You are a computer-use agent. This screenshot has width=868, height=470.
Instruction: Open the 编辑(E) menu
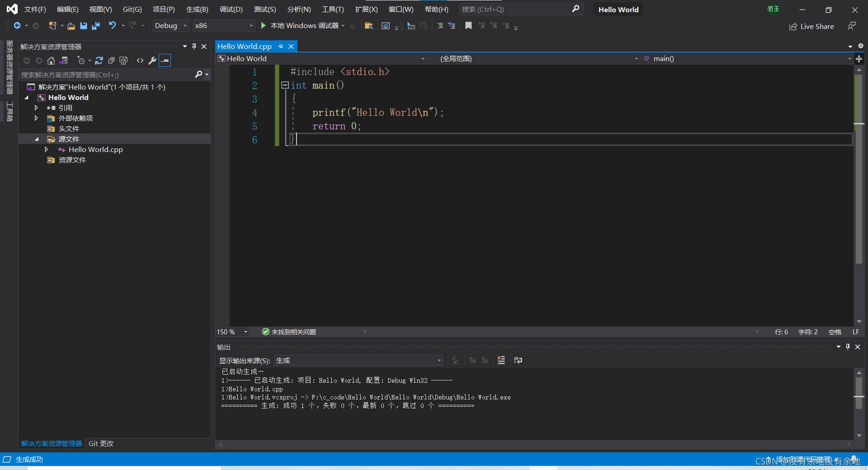(x=67, y=9)
